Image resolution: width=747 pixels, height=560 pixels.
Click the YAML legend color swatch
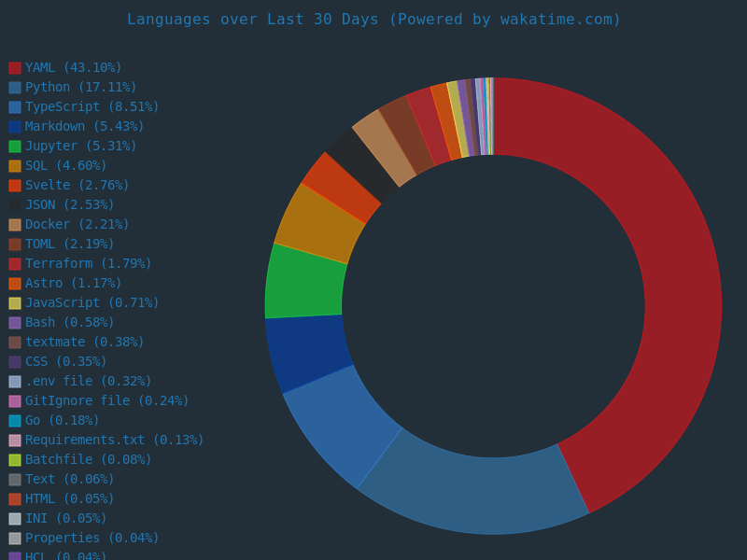[x=15, y=67]
